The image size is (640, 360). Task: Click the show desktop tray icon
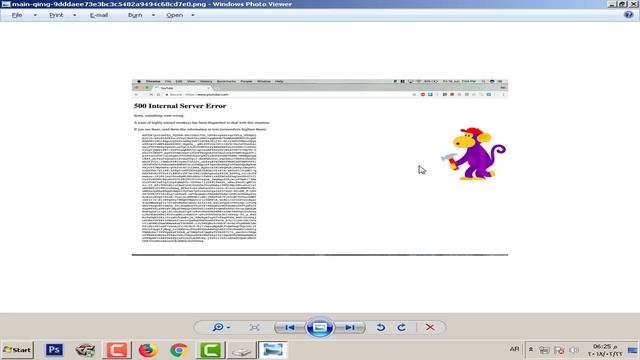tap(633, 350)
